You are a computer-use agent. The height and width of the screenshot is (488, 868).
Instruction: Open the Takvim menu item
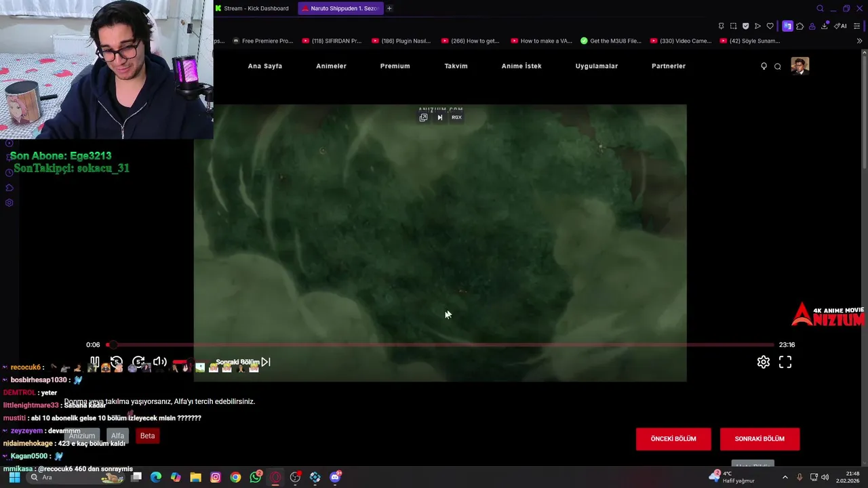pos(456,66)
